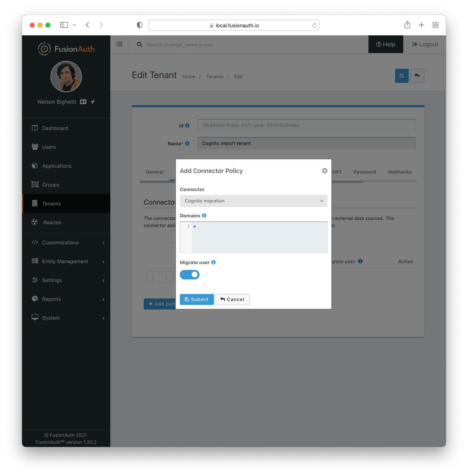Collapse sidebar with the menu icon

[119, 44]
